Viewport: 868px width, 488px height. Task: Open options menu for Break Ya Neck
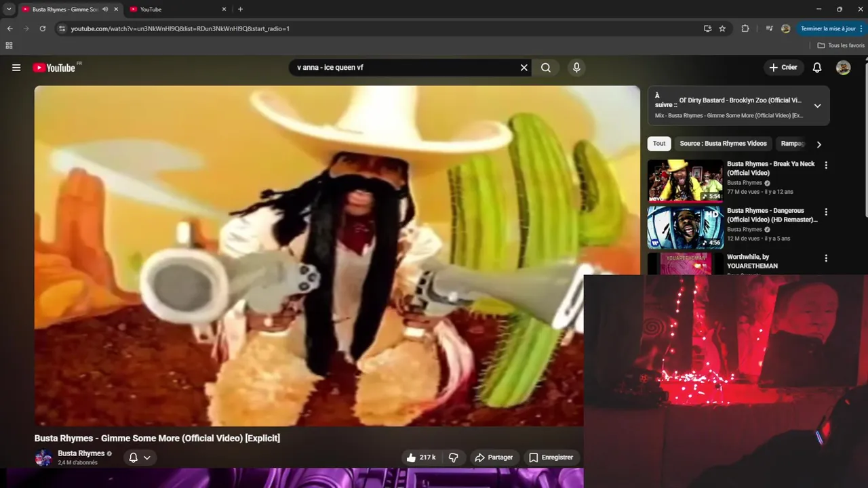pos(826,165)
